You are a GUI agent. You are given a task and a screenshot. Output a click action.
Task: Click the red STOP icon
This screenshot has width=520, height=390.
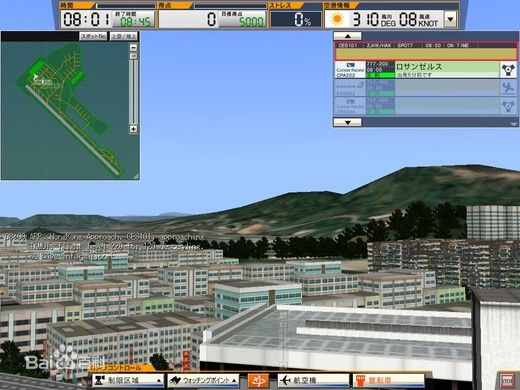pyautogui.click(x=507, y=380)
